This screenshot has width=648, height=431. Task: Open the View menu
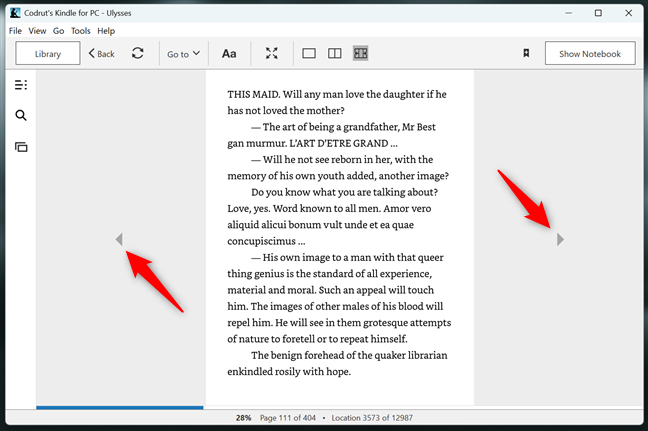(x=37, y=31)
